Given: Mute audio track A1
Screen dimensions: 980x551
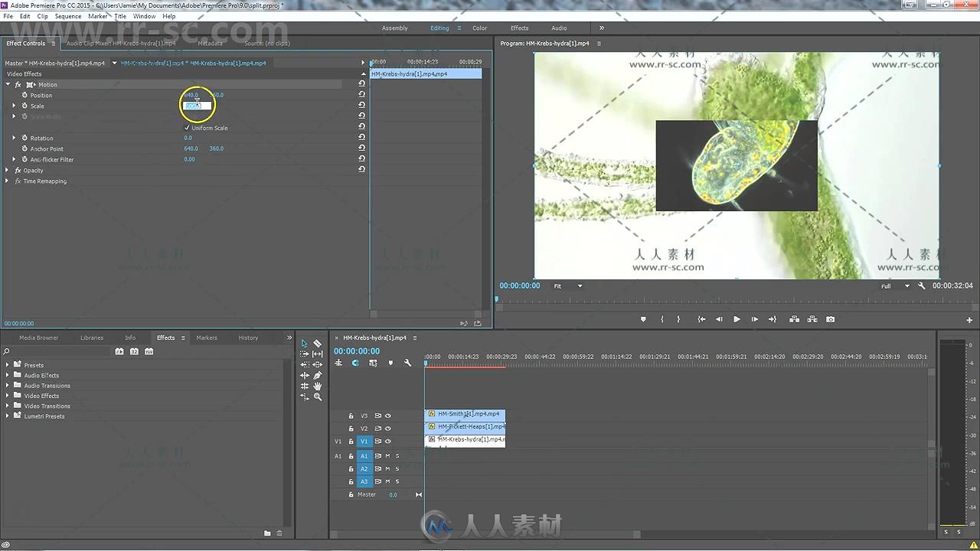Looking at the screenshot, I should coord(388,456).
